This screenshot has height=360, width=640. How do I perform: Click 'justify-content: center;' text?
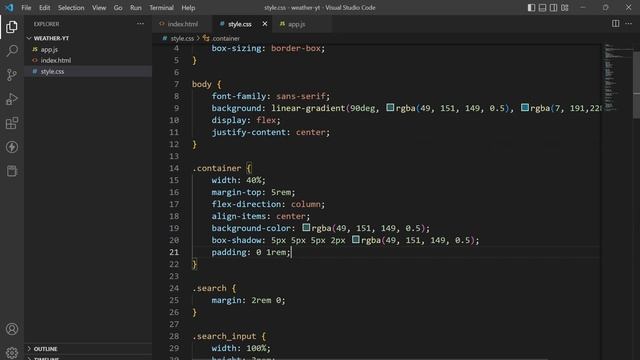coord(271,132)
